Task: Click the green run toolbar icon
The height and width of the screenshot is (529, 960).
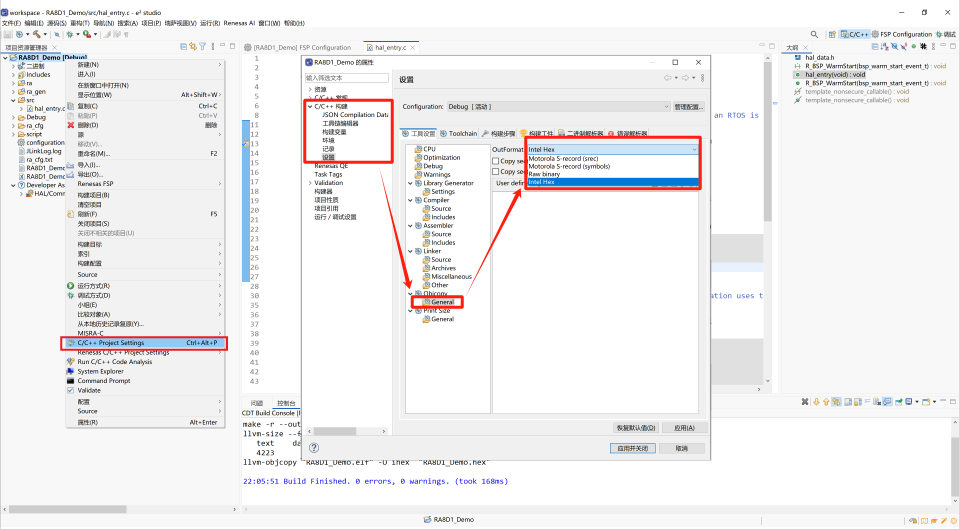Action: [x=87, y=34]
